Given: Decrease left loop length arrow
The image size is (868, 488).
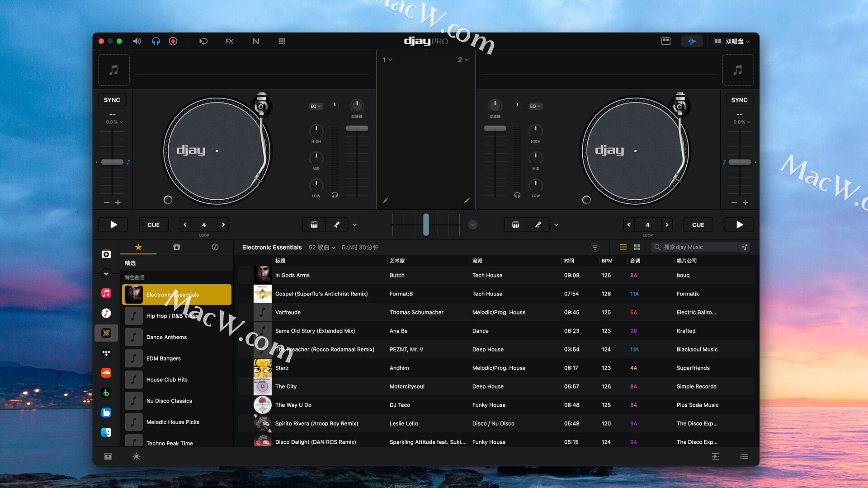Looking at the screenshot, I should tap(185, 225).
